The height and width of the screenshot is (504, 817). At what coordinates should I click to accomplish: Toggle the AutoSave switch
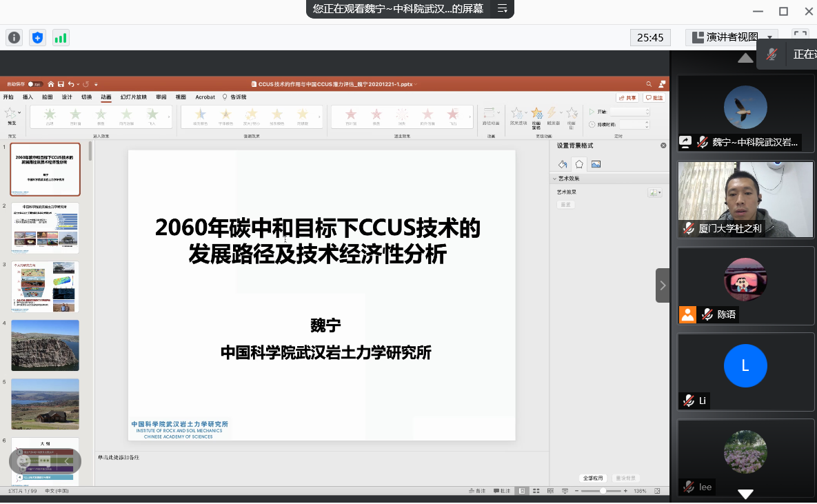pyautogui.click(x=34, y=84)
